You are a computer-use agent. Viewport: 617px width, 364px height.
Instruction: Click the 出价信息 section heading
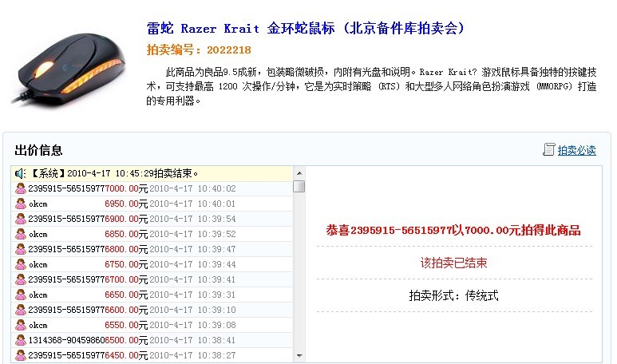coord(38,150)
